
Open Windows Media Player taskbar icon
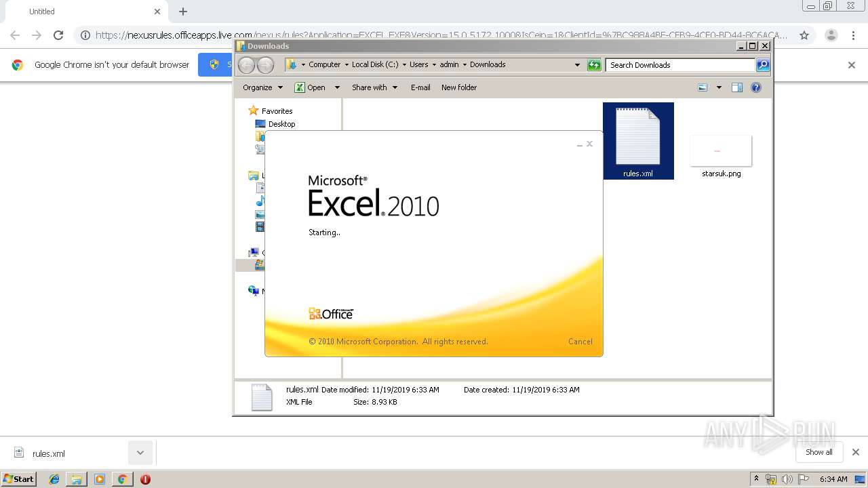click(100, 479)
